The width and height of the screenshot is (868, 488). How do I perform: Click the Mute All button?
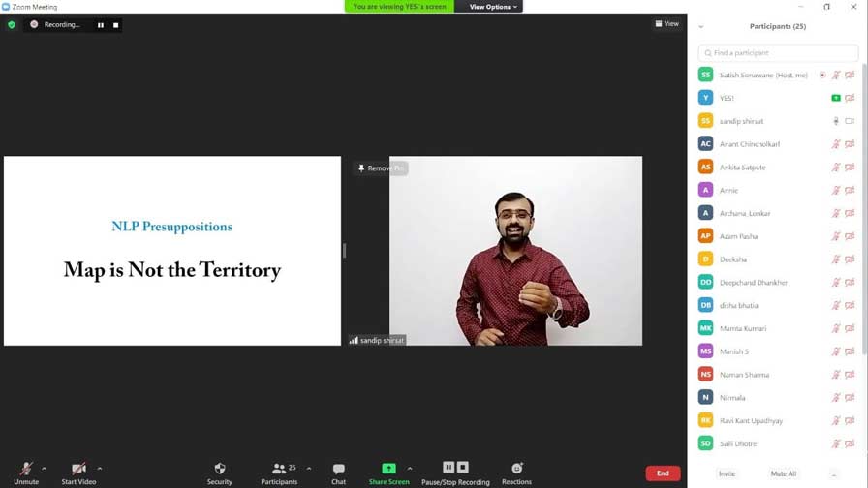click(783, 473)
